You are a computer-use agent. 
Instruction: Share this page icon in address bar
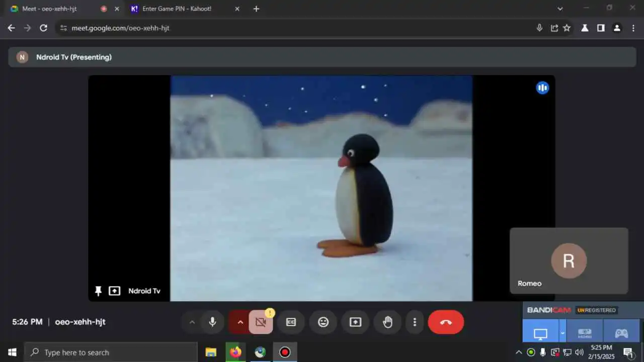554,28
